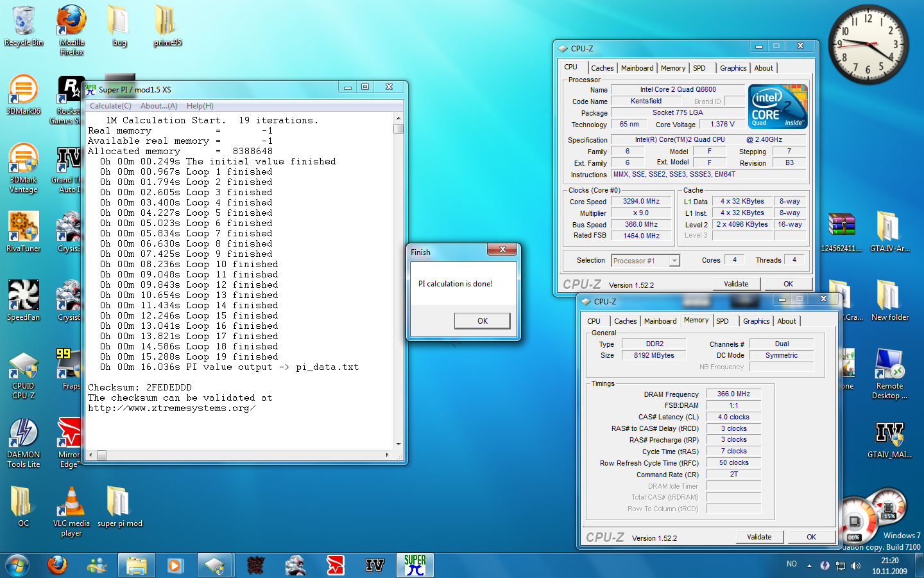Click Super PI horizontal scrollbar right arrow
Image resolution: width=924 pixels, height=578 pixels.
[387, 455]
